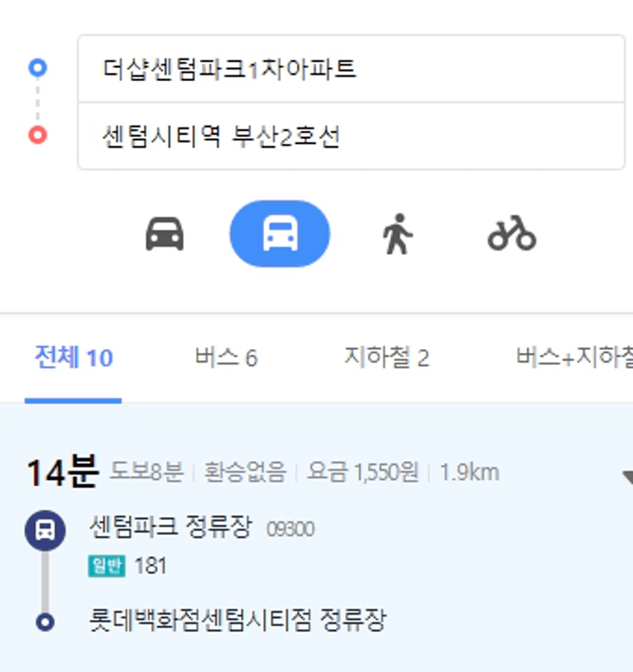Click the blue departure point marker
The image size is (633, 672).
(x=38, y=67)
